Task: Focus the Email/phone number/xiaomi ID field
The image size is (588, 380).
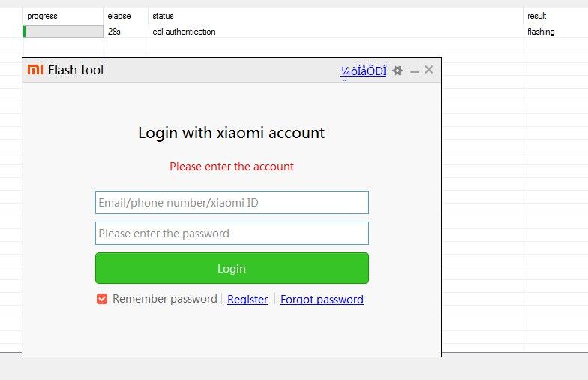Action: pyautogui.click(x=232, y=202)
